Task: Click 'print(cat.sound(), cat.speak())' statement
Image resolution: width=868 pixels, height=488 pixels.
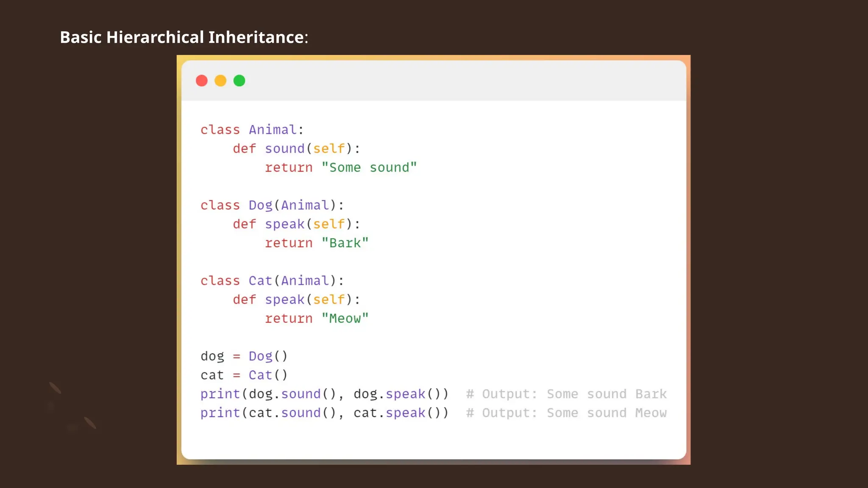Action: [x=324, y=413]
